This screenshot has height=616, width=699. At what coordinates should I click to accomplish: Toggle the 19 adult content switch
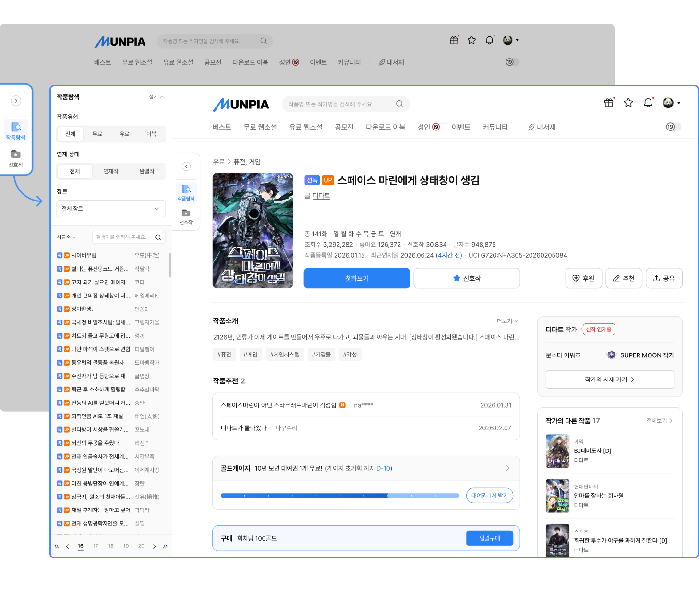[674, 127]
